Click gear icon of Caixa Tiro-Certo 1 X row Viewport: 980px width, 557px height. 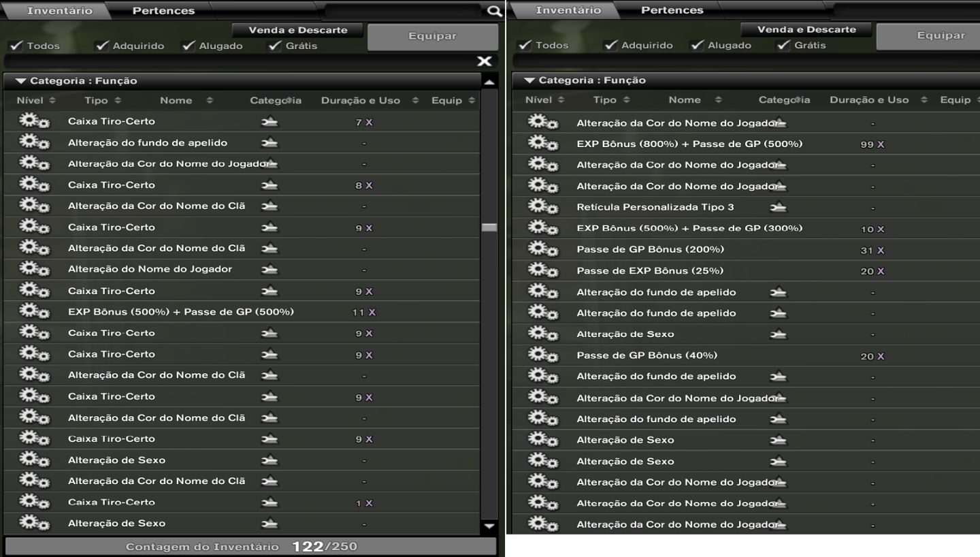point(34,503)
